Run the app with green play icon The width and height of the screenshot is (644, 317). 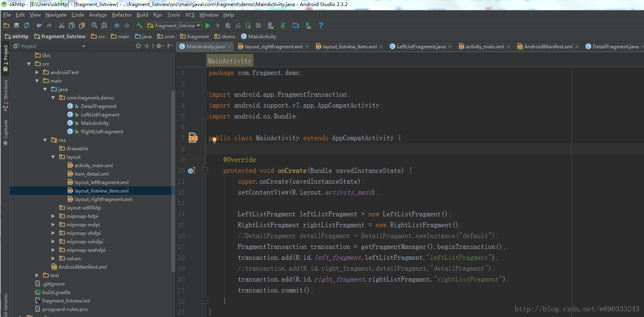point(208,25)
